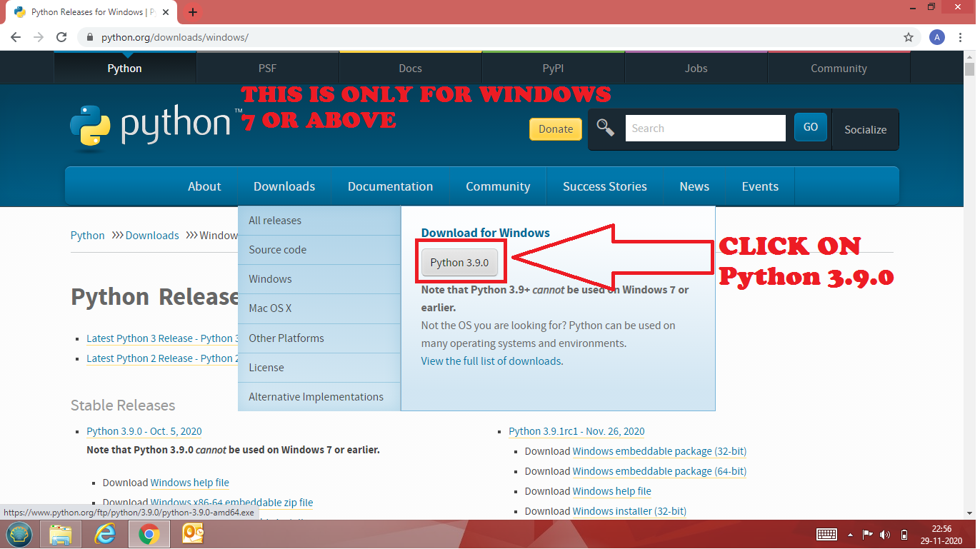Image resolution: width=980 pixels, height=549 pixels.
Task: Expand hidden icons in the system tray
Action: point(850,534)
